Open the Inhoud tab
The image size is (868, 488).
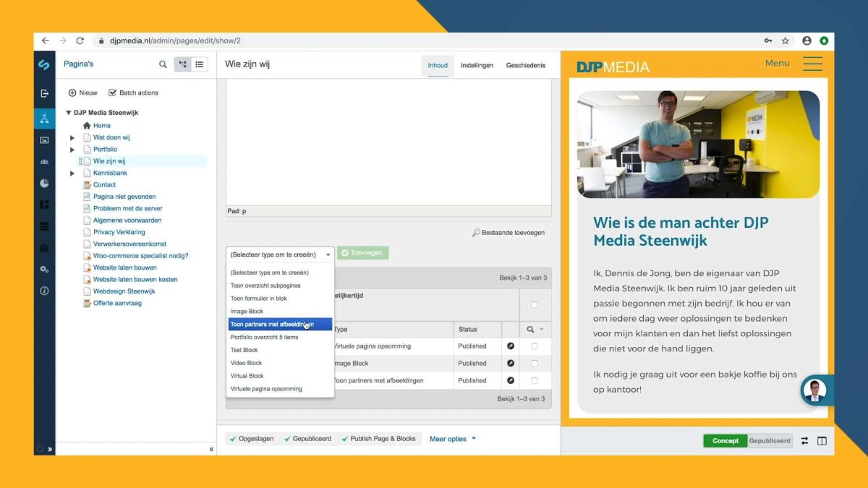[x=438, y=65]
